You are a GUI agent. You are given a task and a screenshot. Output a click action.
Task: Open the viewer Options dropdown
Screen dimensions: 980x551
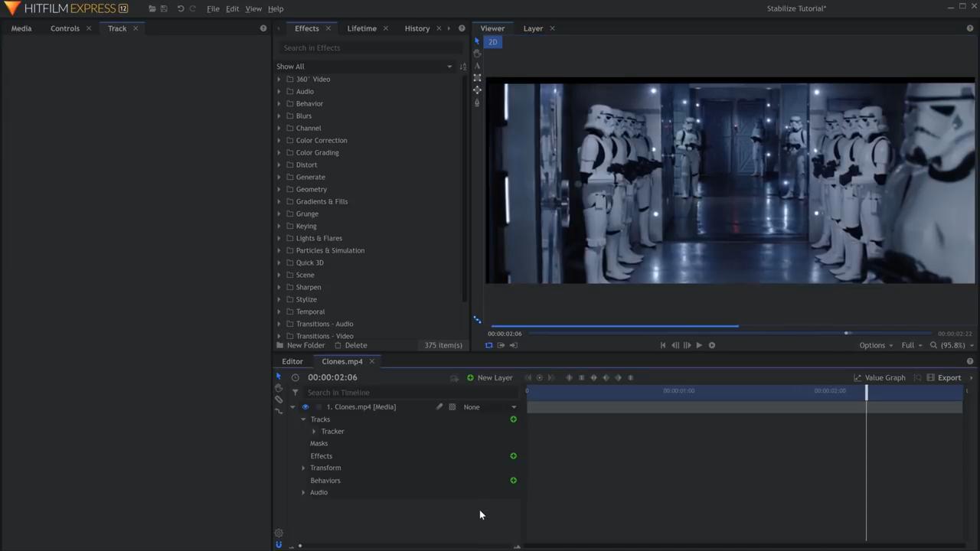tap(876, 345)
